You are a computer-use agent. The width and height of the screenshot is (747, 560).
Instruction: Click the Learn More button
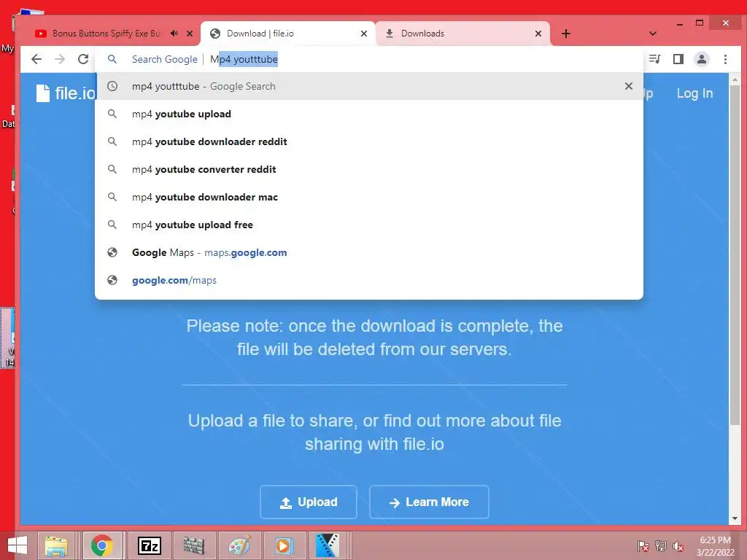coord(429,502)
